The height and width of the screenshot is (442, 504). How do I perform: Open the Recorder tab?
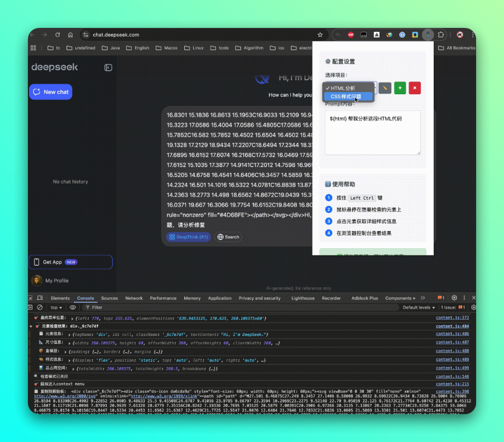(331, 298)
